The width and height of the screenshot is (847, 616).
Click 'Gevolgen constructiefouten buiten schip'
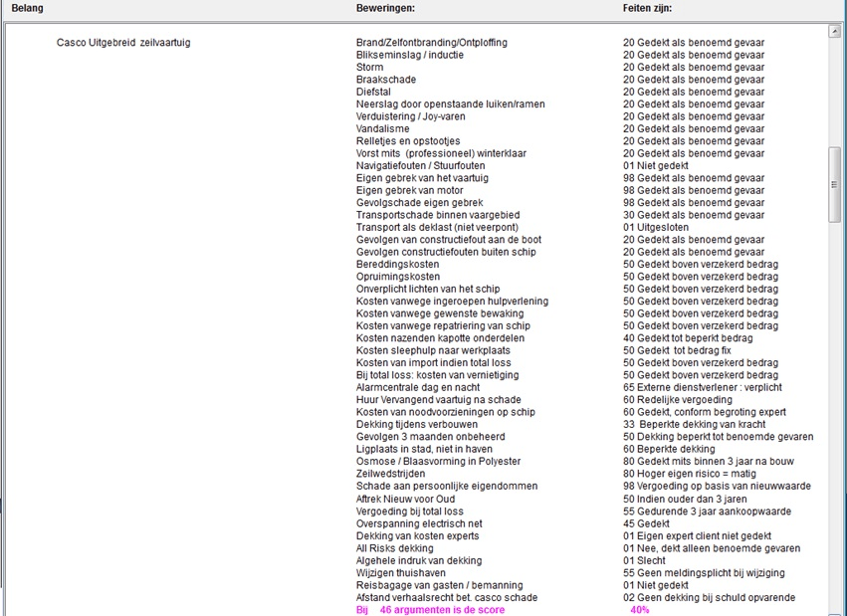click(x=446, y=252)
